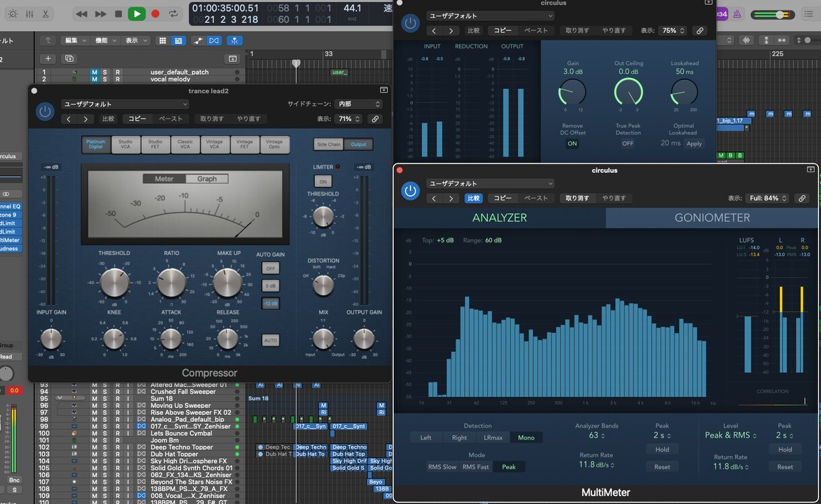The height and width of the screenshot is (504, 821).
Task: Click the Compressor THRESHOLD knob
Action: (x=114, y=283)
